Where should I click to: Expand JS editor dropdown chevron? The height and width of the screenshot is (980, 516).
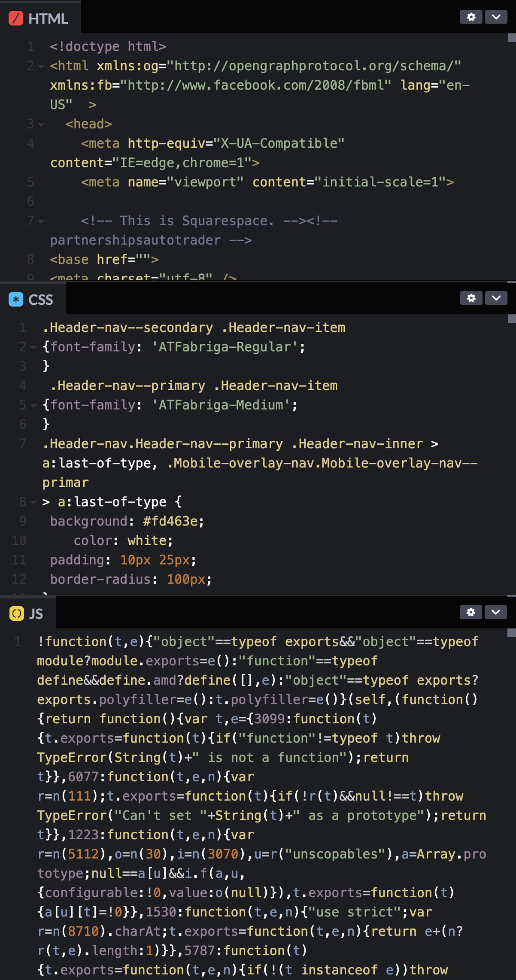tap(496, 612)
